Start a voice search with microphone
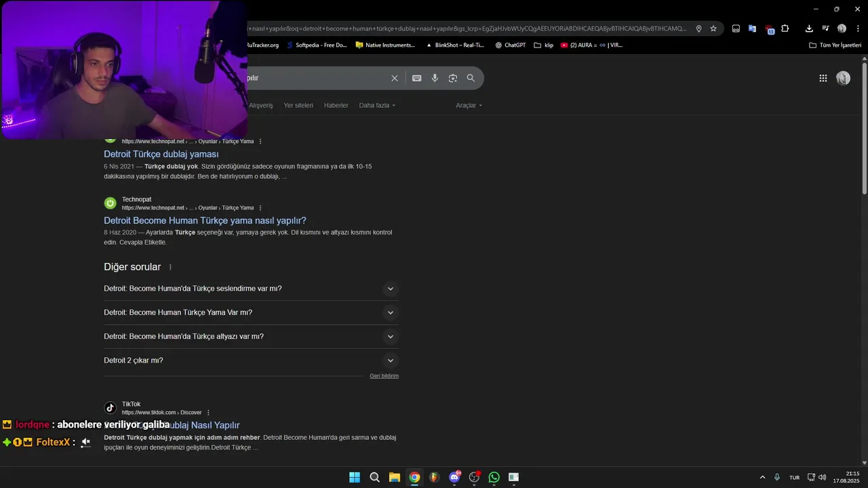The height and width of the screenshot is (488, 868). click(435, 78)
